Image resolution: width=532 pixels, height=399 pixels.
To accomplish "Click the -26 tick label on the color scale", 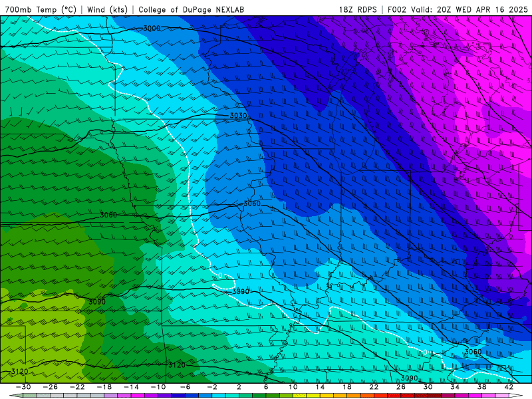I will (x=51, y=387).
